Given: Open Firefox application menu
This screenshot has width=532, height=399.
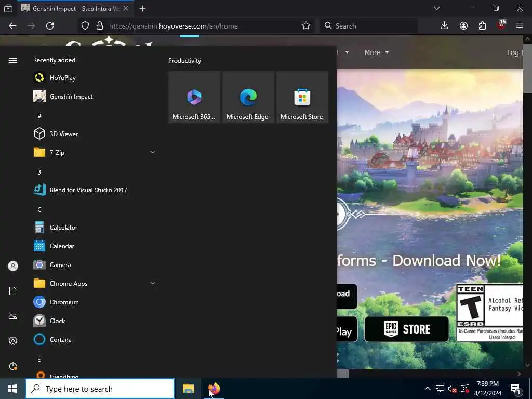Looking at the screenshot, I should pyautogui.click(x=519, y=26).
